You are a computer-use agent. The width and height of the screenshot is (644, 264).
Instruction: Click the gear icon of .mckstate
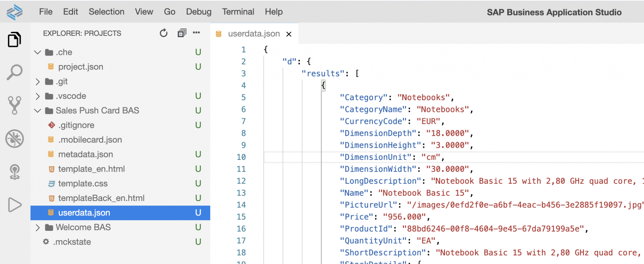46,242
